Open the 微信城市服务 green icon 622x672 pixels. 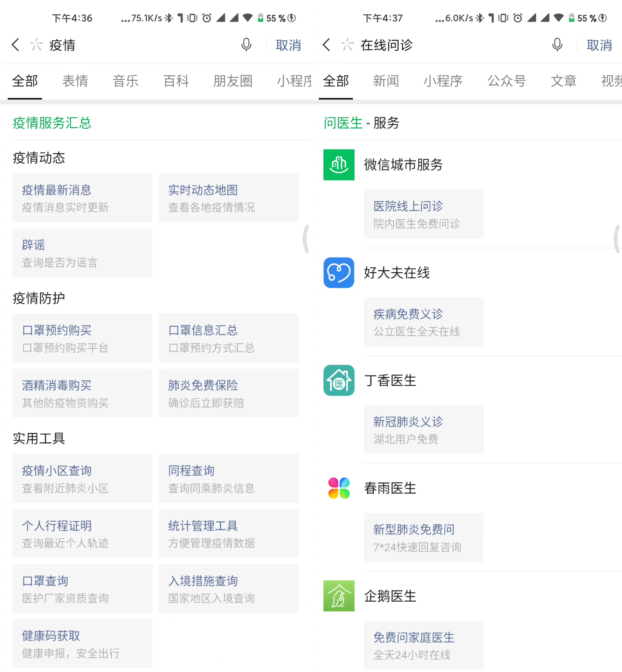click(x=339, y=165)
